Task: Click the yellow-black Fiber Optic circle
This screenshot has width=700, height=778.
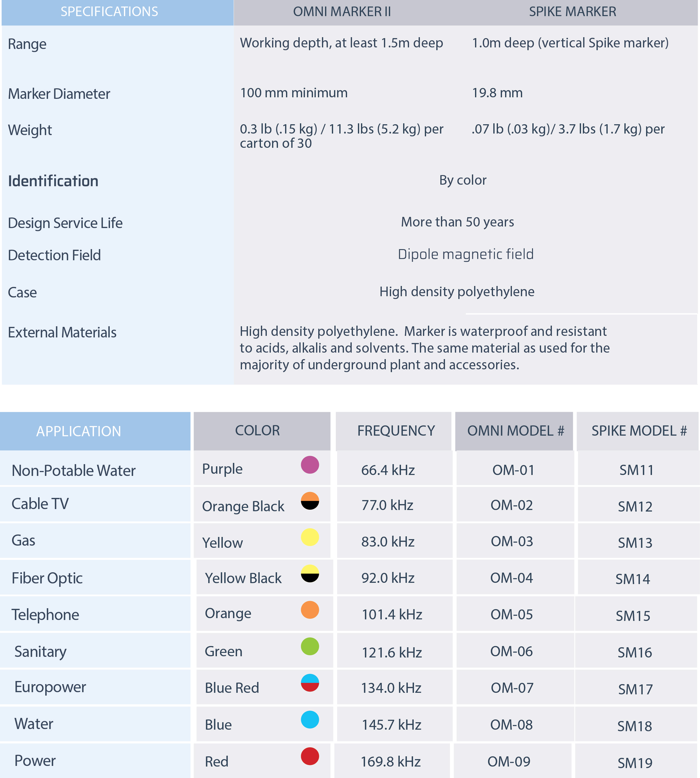Action: (310, 574)
